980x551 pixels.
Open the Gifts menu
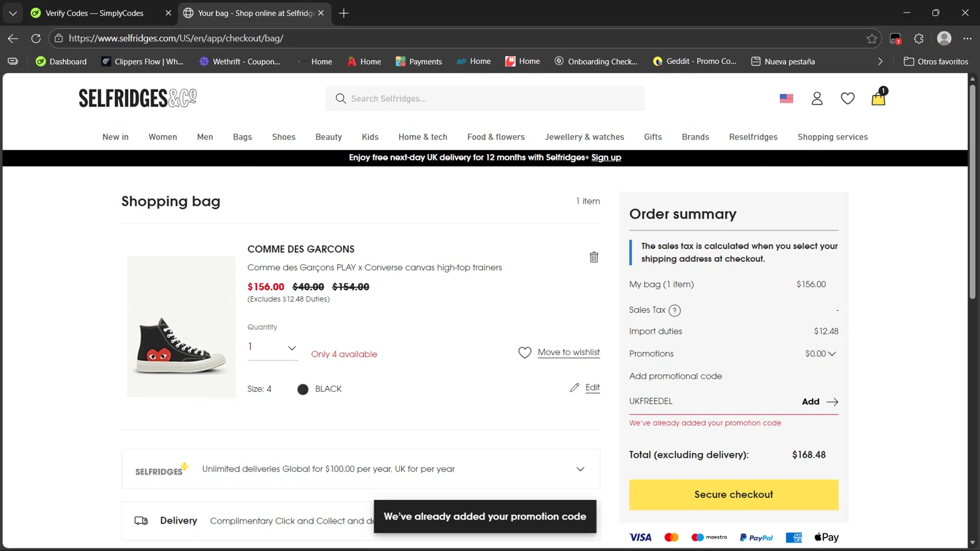click(653, 137)
